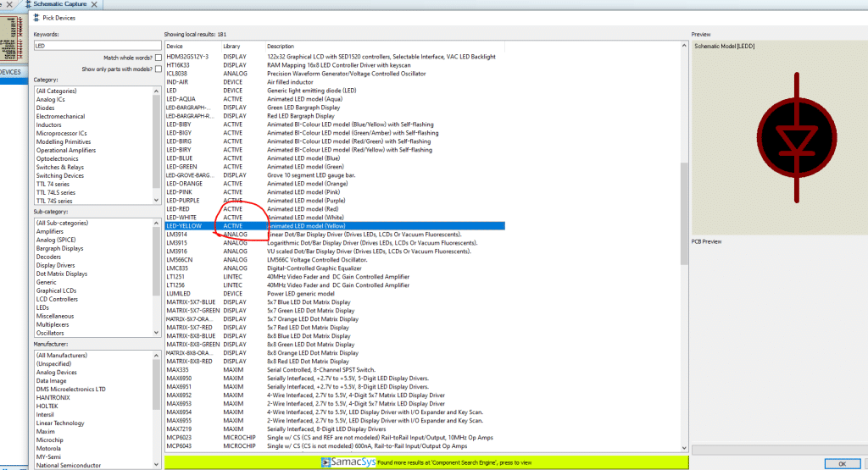Select the LEDs sub-category
The height and width of the screenshot is (470, 868).
(42, 307)
